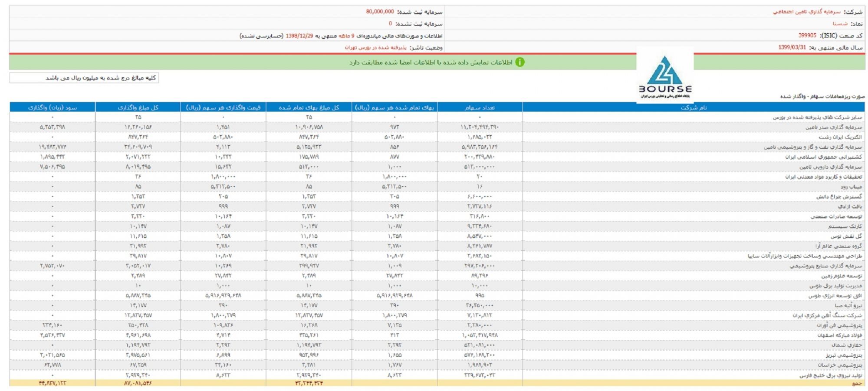Select the fiscal year end date 1399/03/31
Image resolution: width=868 pixels, height=391 pixels.
[792, 47]
